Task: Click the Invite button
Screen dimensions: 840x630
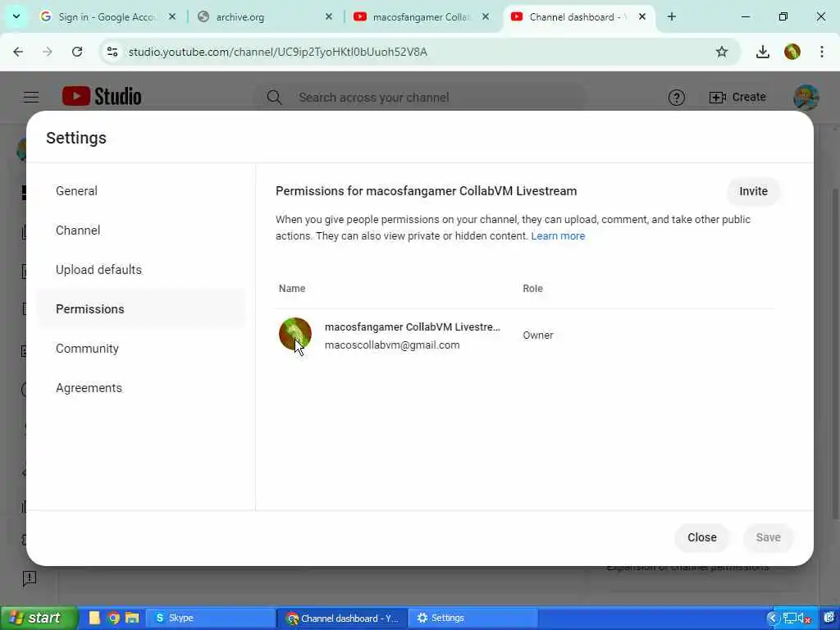Action: coord(753,191)
